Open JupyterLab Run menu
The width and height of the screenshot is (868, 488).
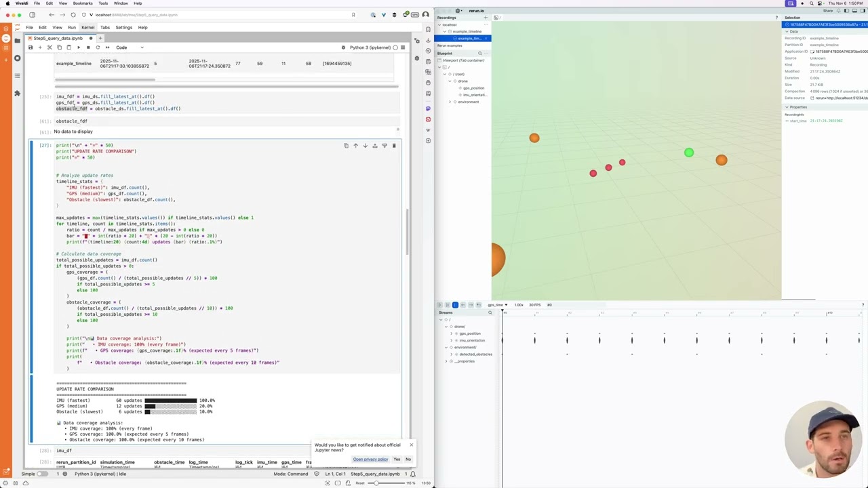pos(72,27)
